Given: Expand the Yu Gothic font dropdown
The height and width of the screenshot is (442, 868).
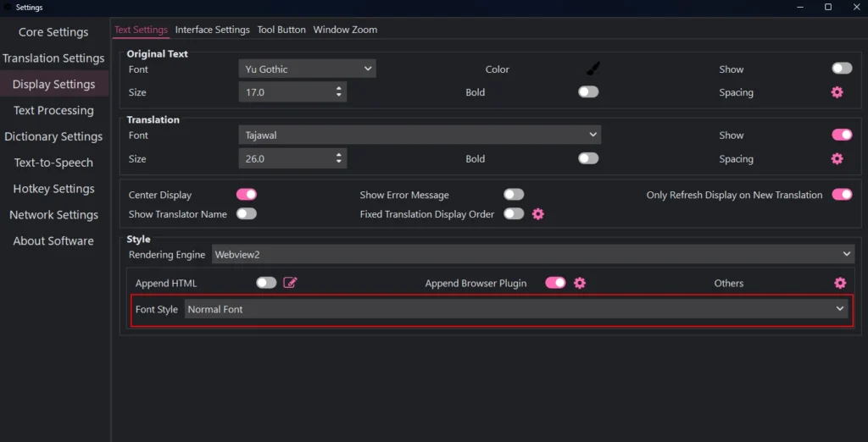Looking at the screenshot, I should click(307, 69).
